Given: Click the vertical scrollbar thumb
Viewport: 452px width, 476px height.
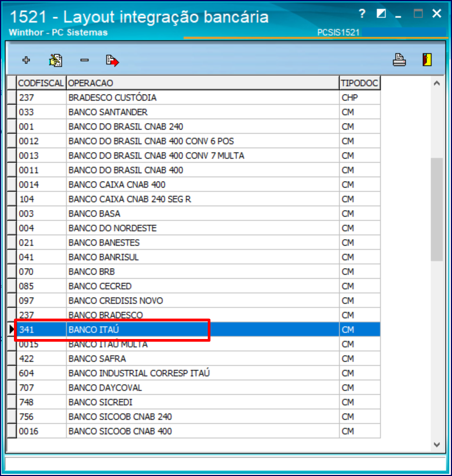Looking at the screenshot, I should pyautogui.click(x=436, y=209).
